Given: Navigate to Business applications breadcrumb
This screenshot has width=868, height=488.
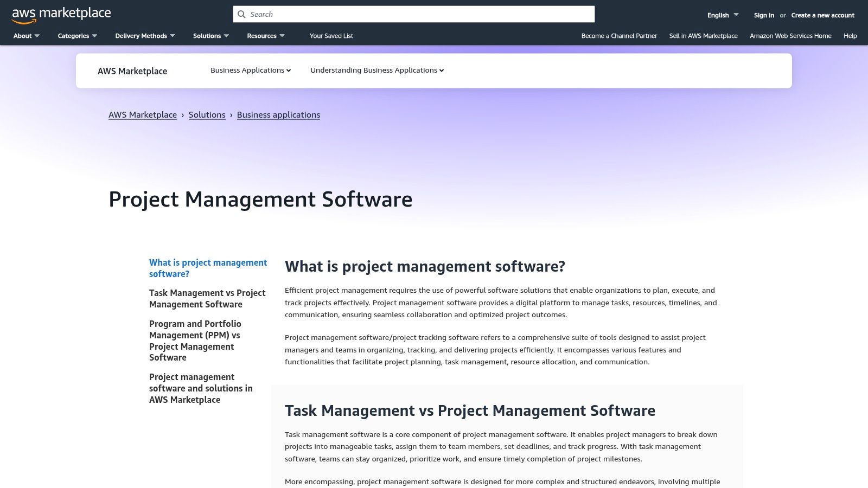Looking at the screenshot, I should click(278, 114).
